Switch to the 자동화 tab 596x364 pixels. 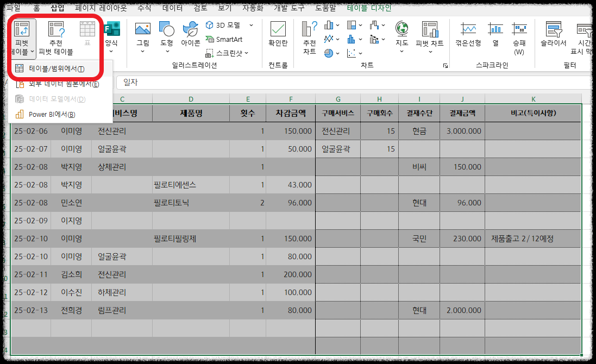point(253,8)
